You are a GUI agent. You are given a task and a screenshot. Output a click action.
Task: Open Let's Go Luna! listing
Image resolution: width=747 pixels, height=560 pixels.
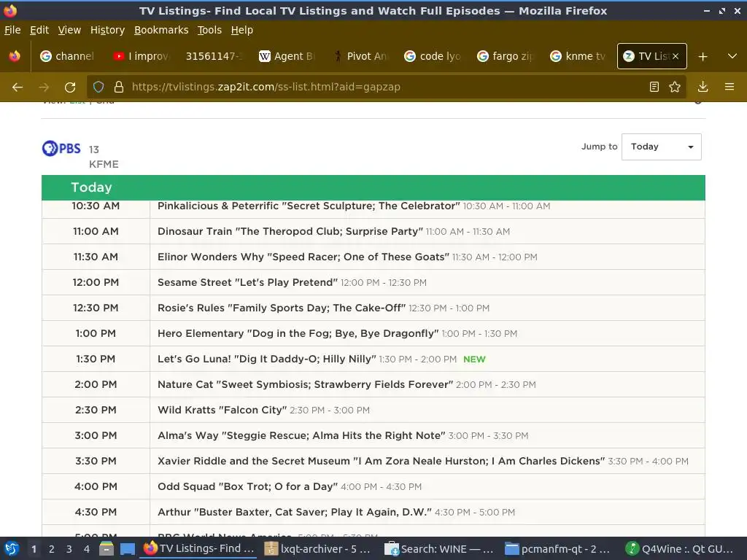[x=266, y=359]
